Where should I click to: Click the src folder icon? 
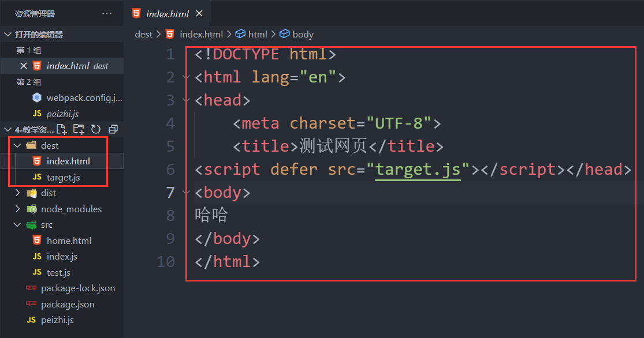coord(31,225)
